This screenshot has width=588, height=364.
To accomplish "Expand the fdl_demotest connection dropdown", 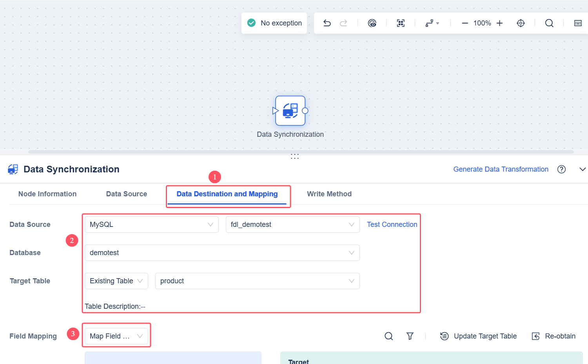I will click(x=293, y=225).
